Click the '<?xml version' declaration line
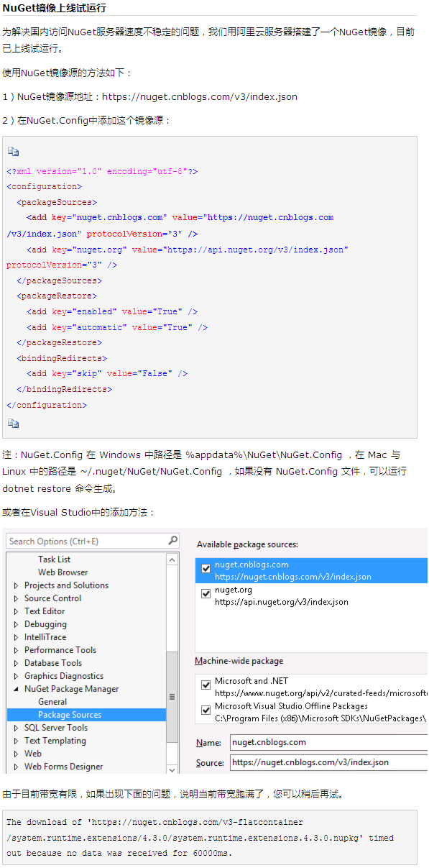429x868 pixels. [102, 171]
